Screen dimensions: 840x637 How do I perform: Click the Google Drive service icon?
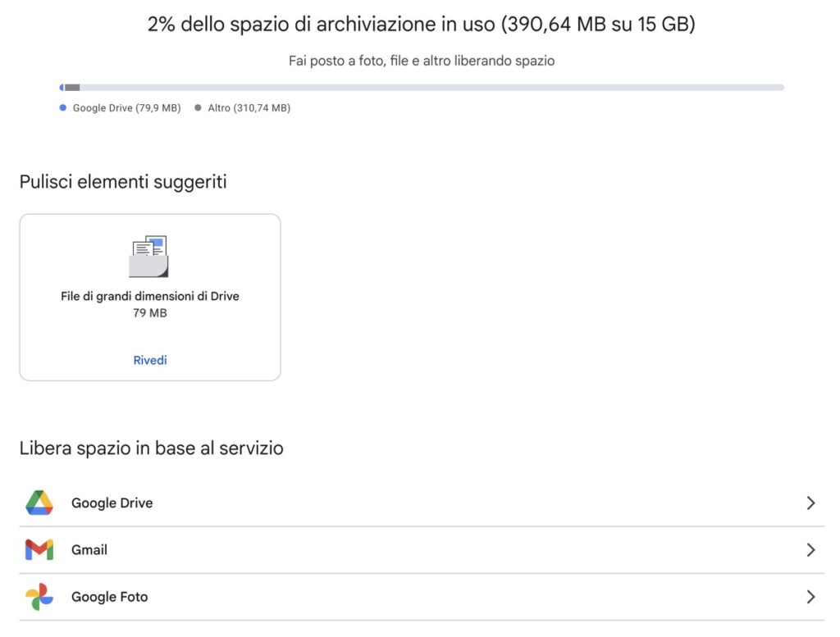[x=39, y=503]
